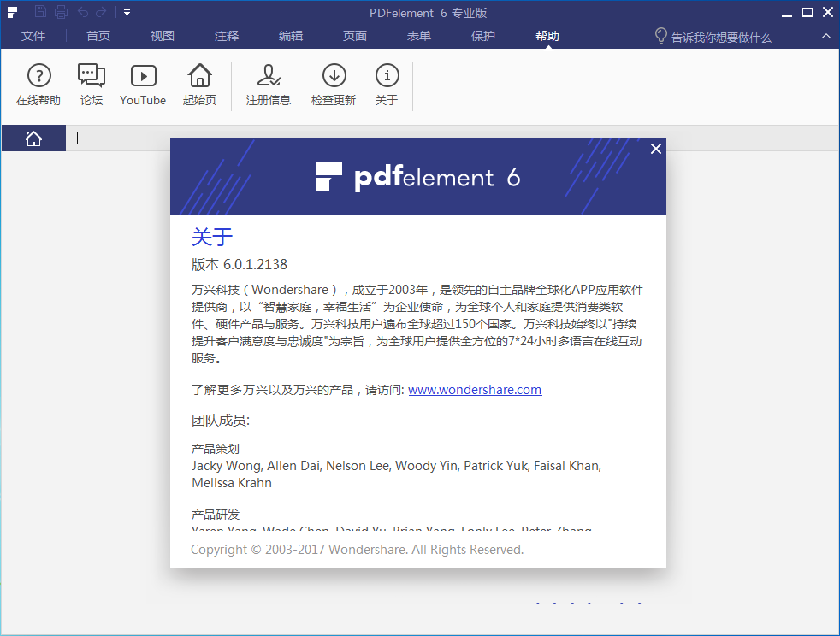Screen dimensions: 840x636
Task: Close the PDFelement application window
Action: click(x=828, y=12)
